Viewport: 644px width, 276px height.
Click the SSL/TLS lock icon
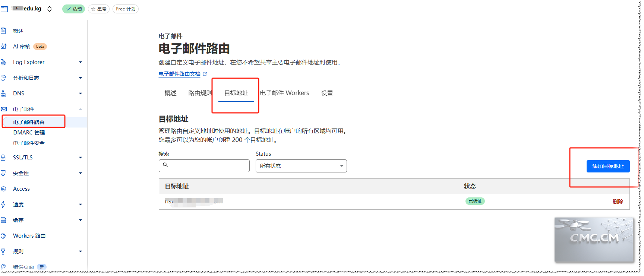(x=3, y=158)
